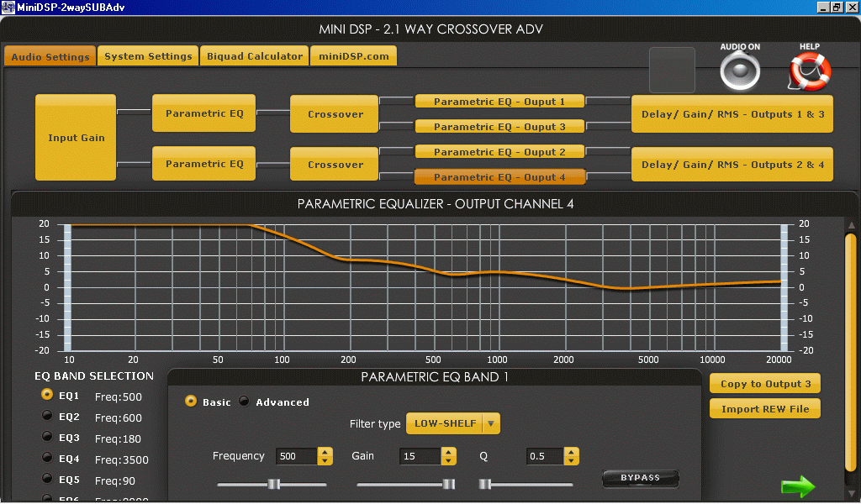Choose the Basic mode radio button

(191, 401)
